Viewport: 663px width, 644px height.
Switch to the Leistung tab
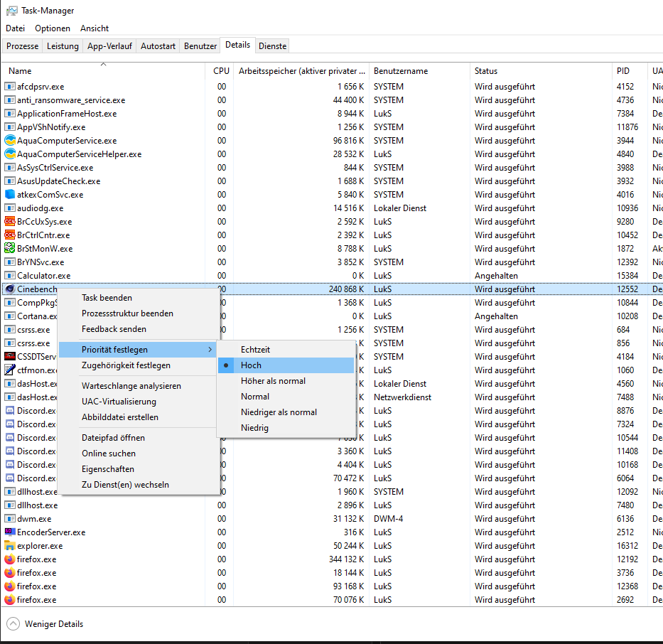[x=63, y=46]
